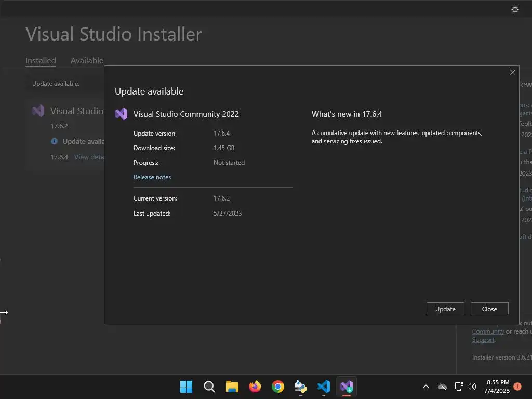Open the network status tray icon

(x=459, y=387)
